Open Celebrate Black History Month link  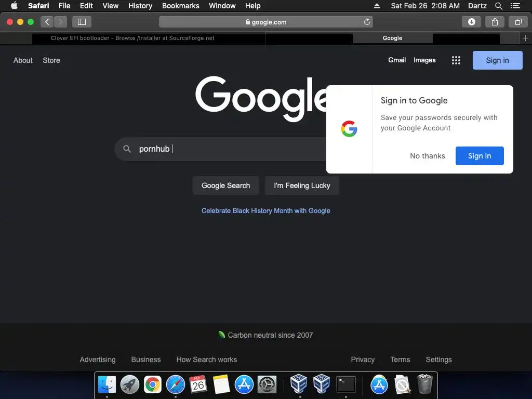tap(265, 211)
